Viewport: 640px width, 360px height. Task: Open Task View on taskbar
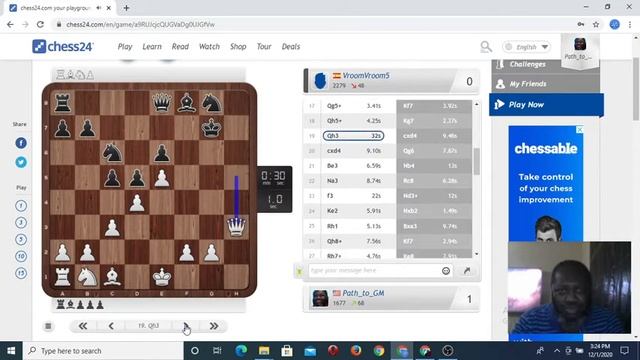point(217,351)
